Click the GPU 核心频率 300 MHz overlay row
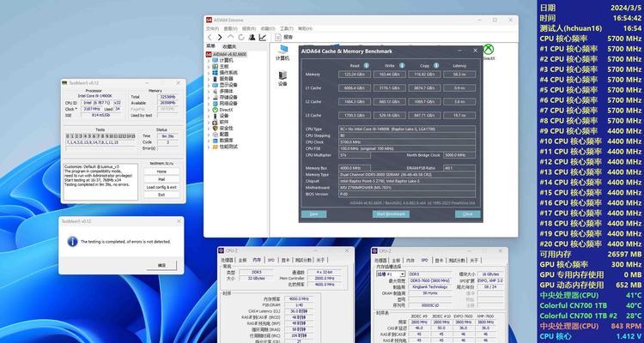 click(x=590, y=265)
